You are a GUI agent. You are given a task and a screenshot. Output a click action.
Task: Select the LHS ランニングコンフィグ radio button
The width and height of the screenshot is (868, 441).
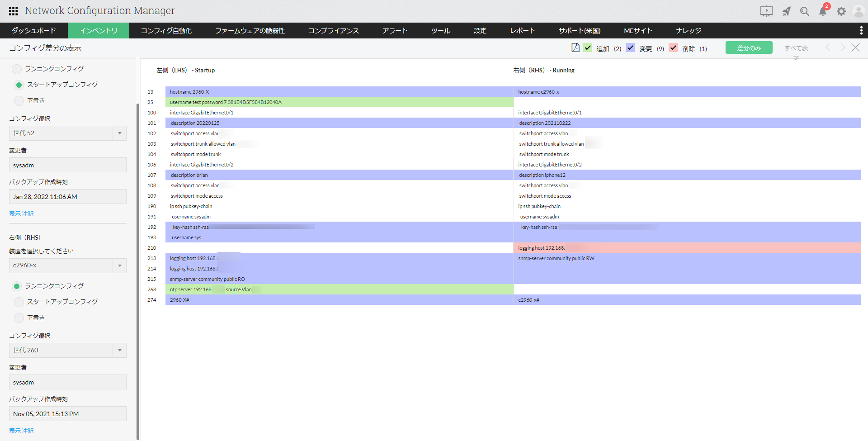[17, 69]
